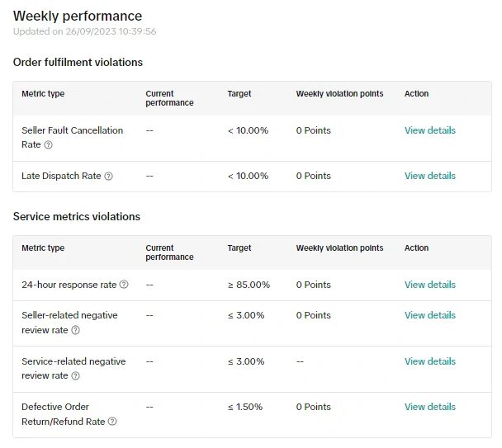
Task: Click help icon beside Late Dispatch Rate
Action: click(109, 176)
